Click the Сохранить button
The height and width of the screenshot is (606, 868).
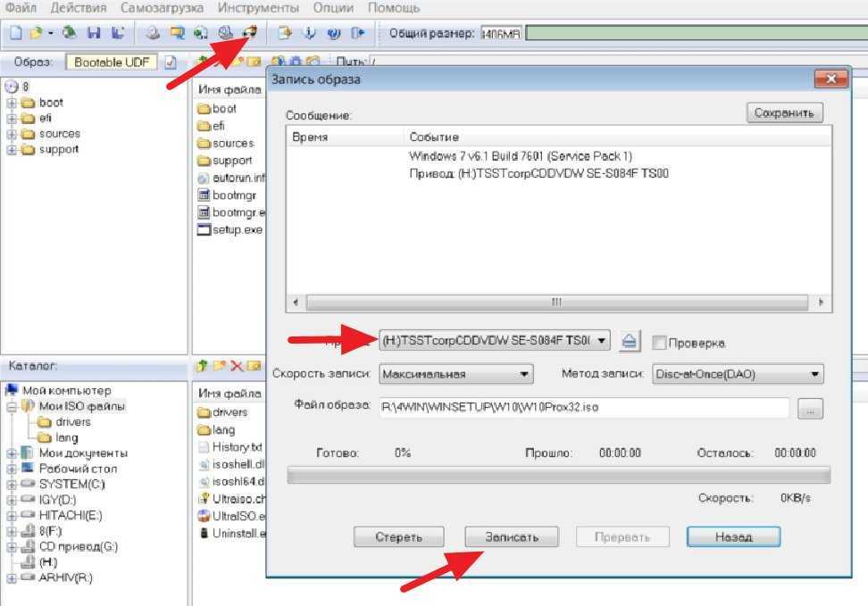pyautogui.click(x=784, y=112)
